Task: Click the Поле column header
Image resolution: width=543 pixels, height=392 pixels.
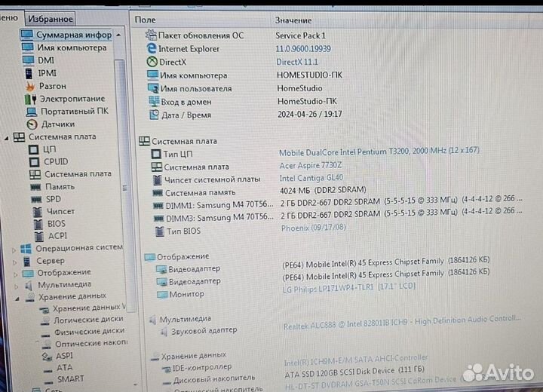Action: click(x=146, y=20)
